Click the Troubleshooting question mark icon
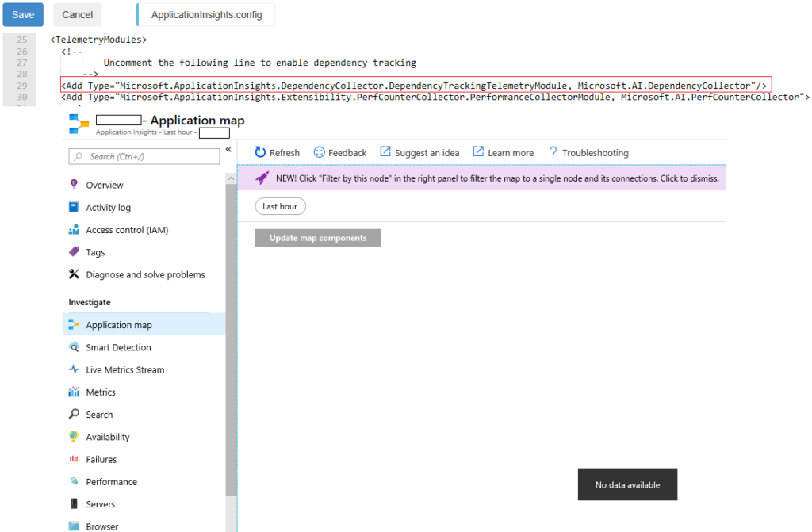 553,152
